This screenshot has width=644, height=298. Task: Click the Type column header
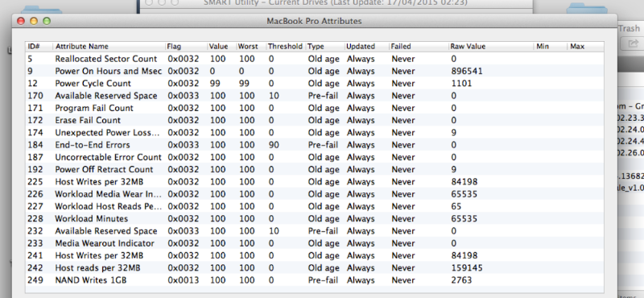click(325, 47)
